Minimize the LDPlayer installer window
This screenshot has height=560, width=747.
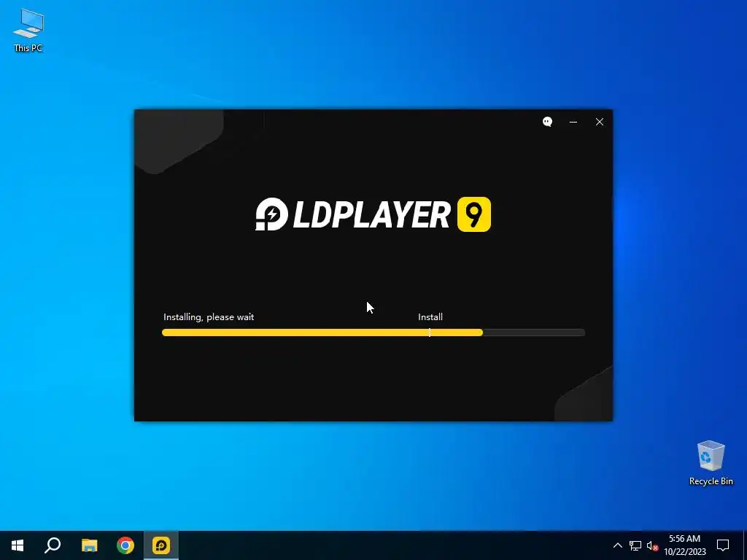(573, 122)
